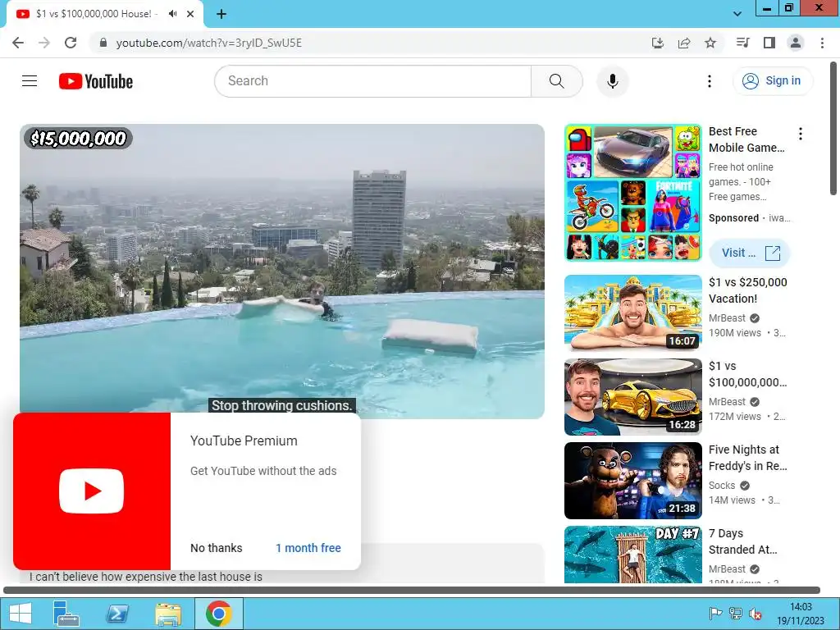The width and height of the screenshot is (840, 630).
Task: Click 'I can't believe how expensive' description text
Action: click(x=146, y=577)
